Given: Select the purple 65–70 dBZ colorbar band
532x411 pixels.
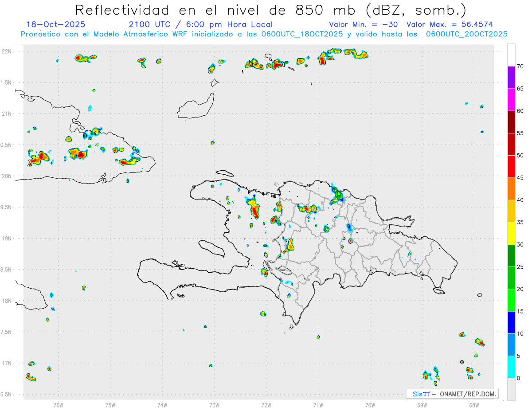Looking at the screenshot, I should coord(511,78).
